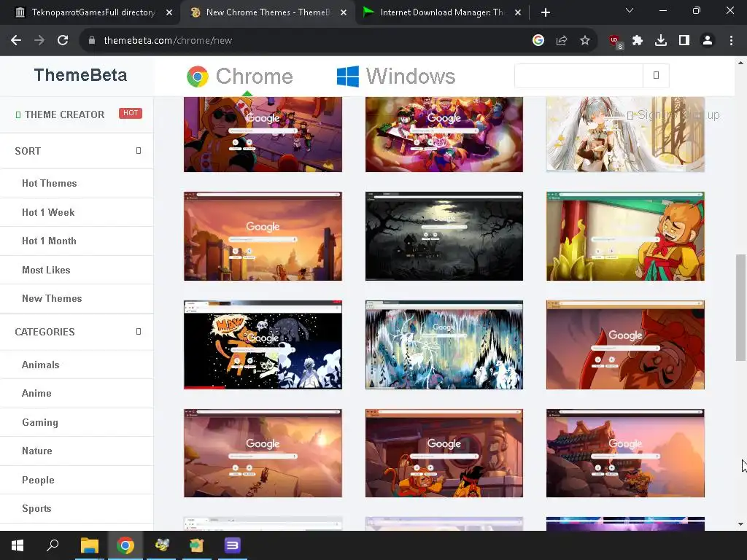Screen dimensions: 747x560
Task: Open Google account icon in address bar
Action: point(538,41)
